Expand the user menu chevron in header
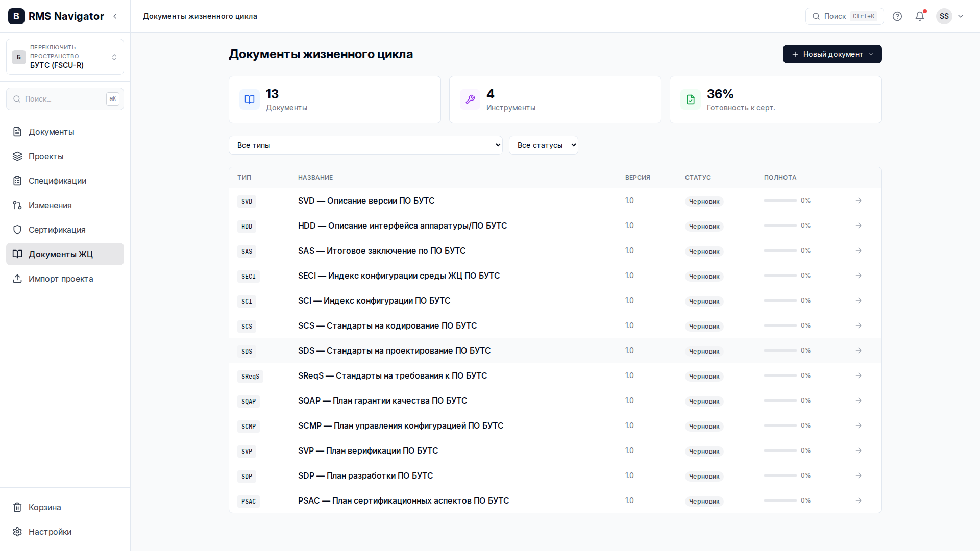 pos(961,16)
